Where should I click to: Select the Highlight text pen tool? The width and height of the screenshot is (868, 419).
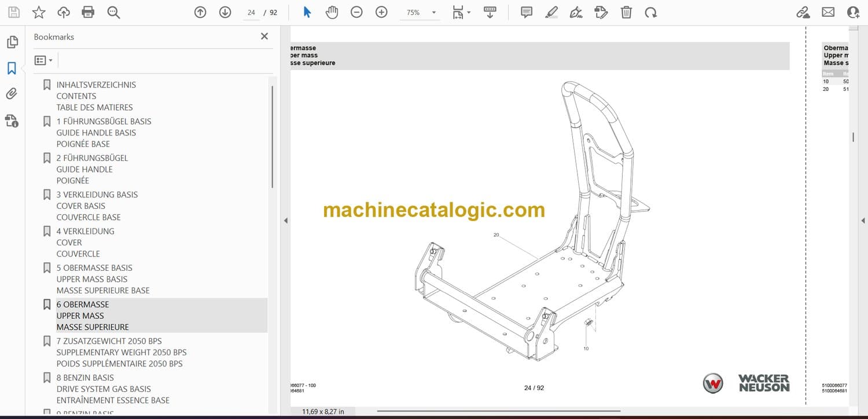[551, 12]
